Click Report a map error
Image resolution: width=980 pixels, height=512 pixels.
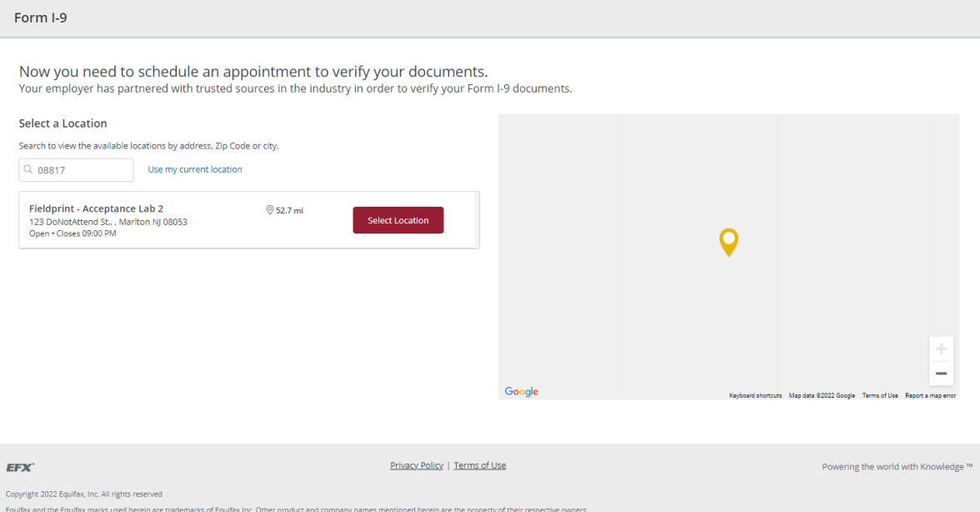point(931,396)
